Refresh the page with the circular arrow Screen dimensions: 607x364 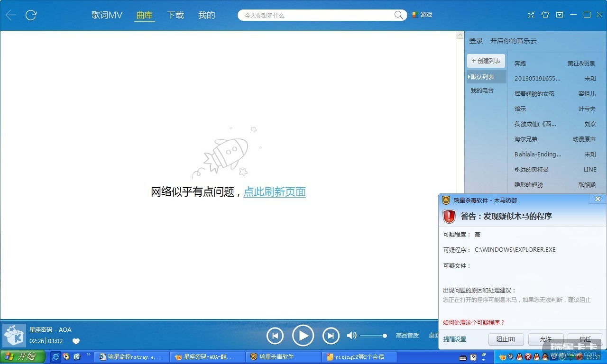coord(31,15)
